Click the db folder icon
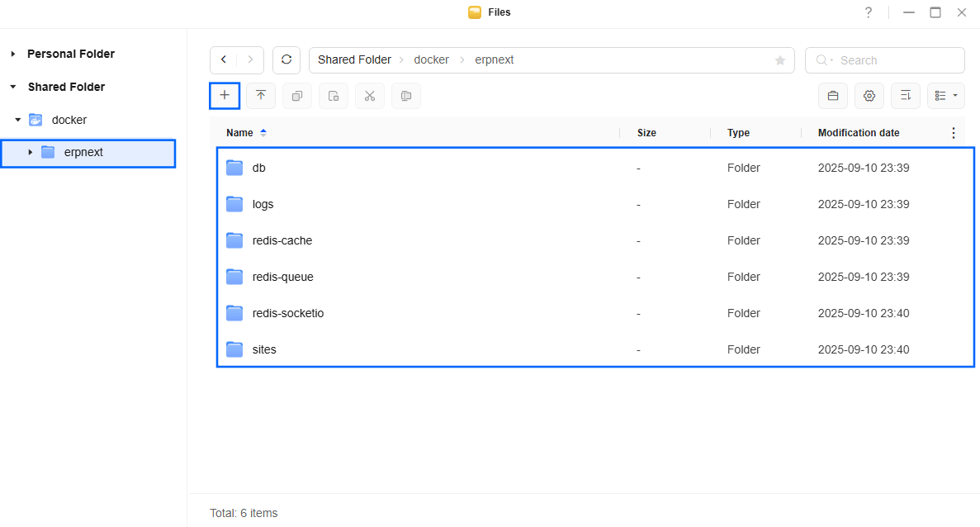The height and width of the screenshot is (527, 980). 234,168
